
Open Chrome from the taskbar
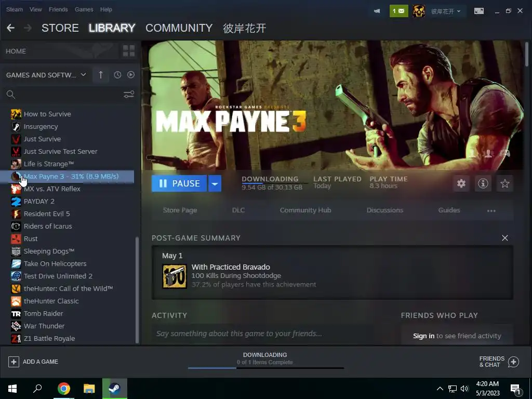(x=63, y=389)
